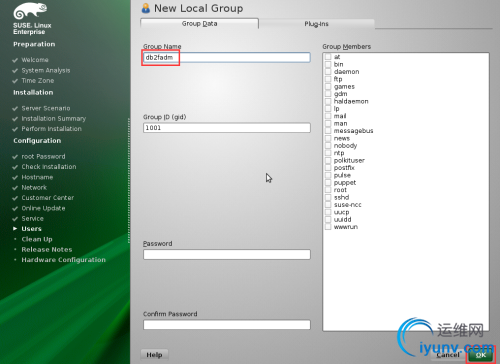Click the Group ID (gid) field
The image size is (500, 364).
click(x=227, y=128)
